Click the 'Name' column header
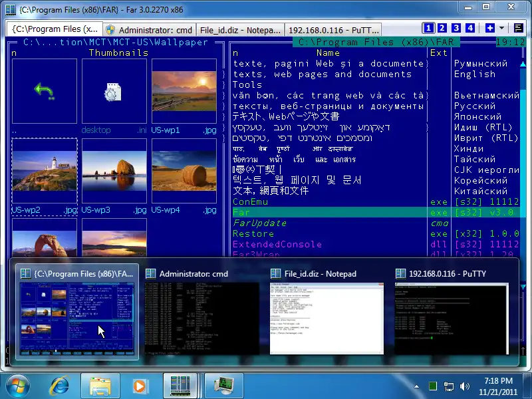The height and width of the screenshot is (399, 532). pos(328,53)
